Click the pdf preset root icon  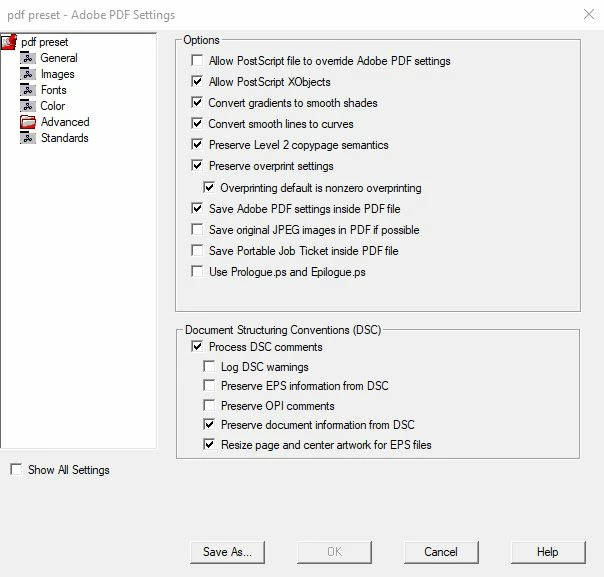coord(9,42)
